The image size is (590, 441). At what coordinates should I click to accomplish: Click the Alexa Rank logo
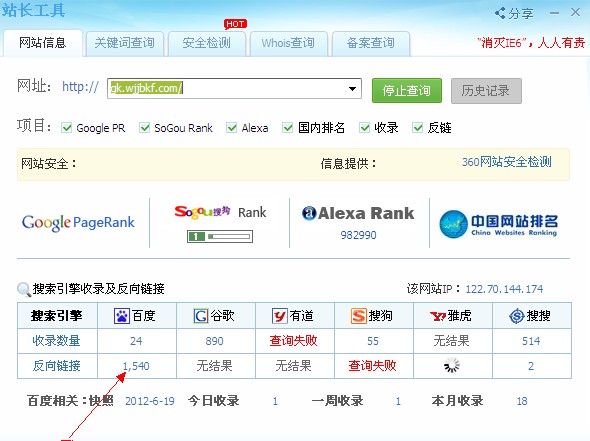(x=358, y=213)
